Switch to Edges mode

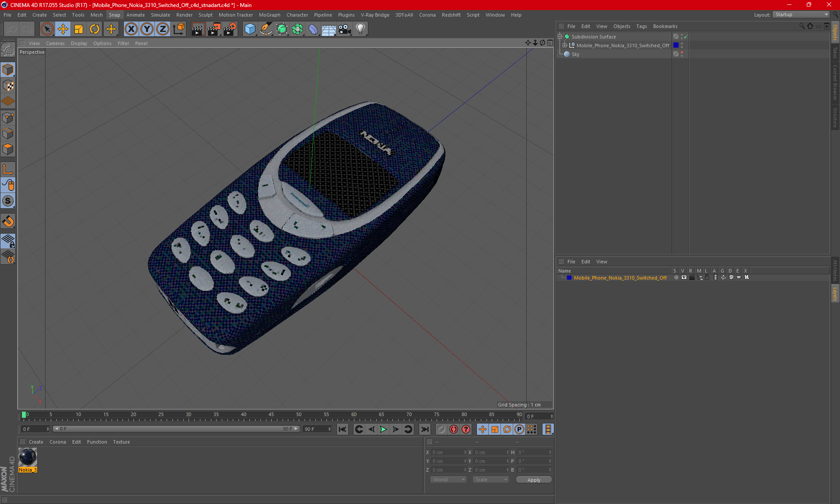pos(8,133)
